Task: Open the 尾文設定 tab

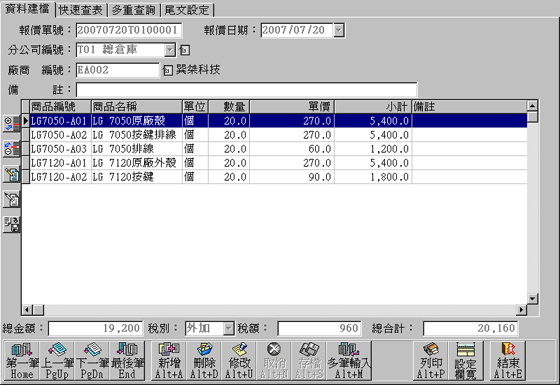Action: click(x=187, y=10)
